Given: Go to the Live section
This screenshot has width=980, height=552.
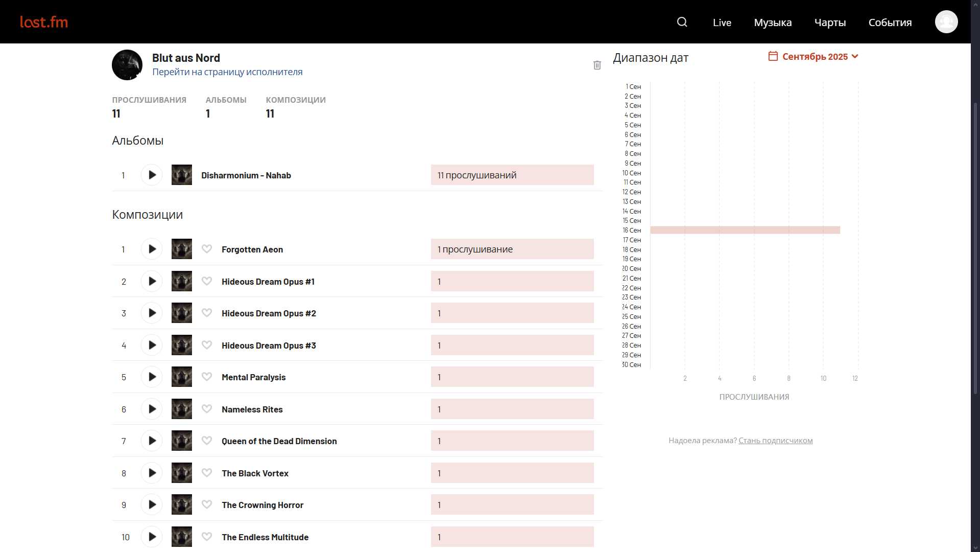Looking at the screenshot, I should click(722, 22).
